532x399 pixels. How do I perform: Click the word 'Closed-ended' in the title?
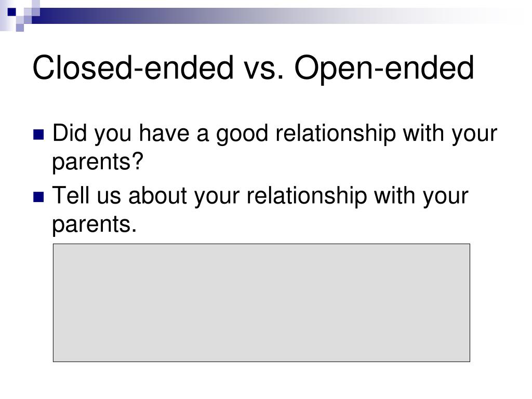pyautogui.click(x=133, y=68)
